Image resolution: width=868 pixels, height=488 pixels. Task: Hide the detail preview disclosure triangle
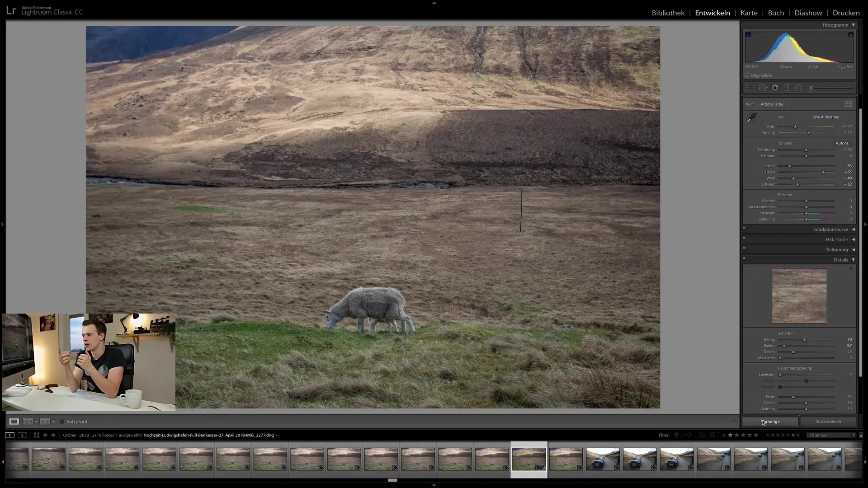click(x=850, y=269)
